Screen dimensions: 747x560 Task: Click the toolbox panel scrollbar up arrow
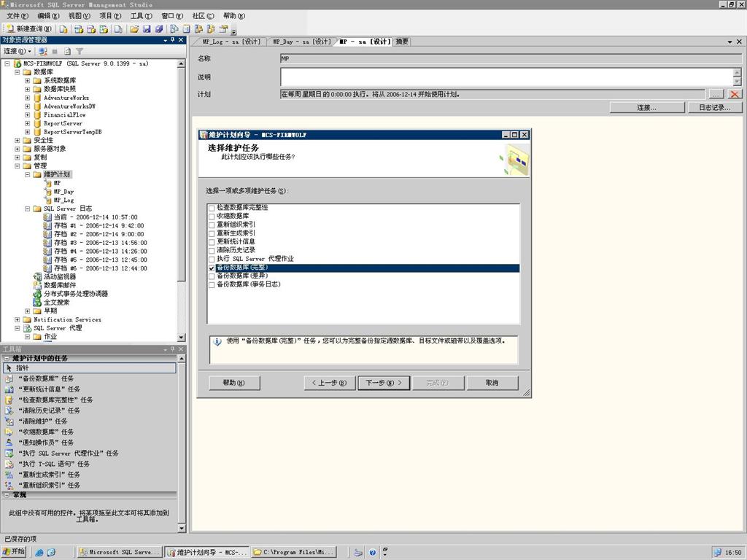click(x=181, y=358)
